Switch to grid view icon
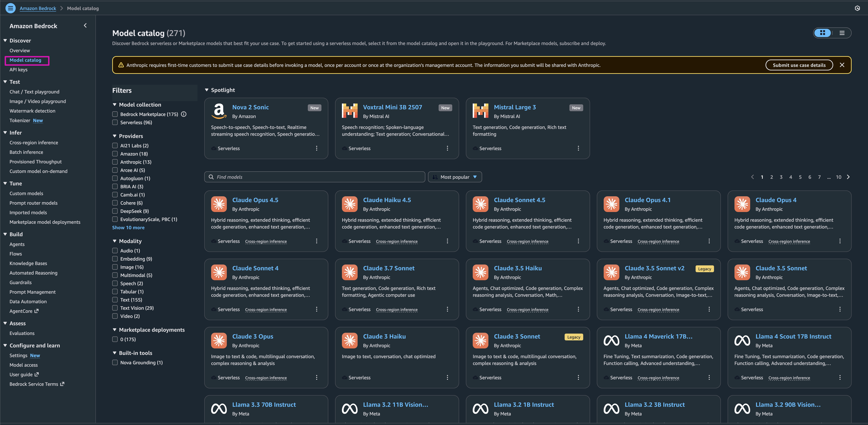The width and height of the screenshot is (868, 425). coord(822,33)
